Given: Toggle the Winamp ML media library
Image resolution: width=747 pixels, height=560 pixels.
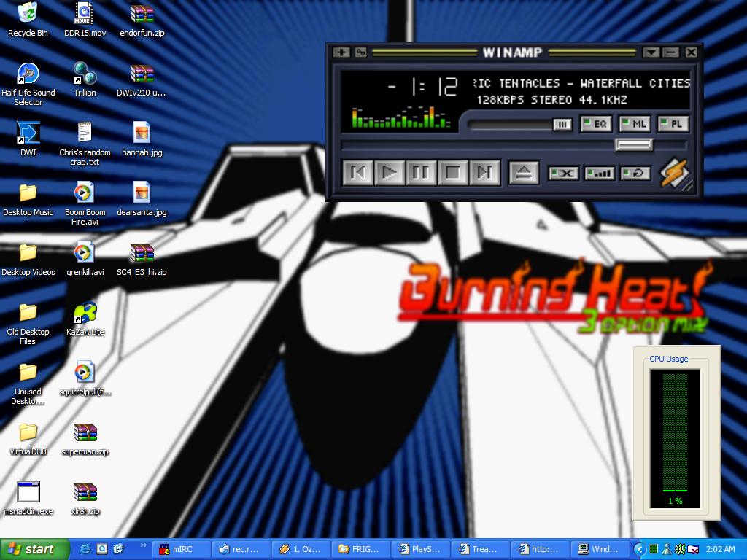Looking at the screenshot, I should (x=635, y=124).
